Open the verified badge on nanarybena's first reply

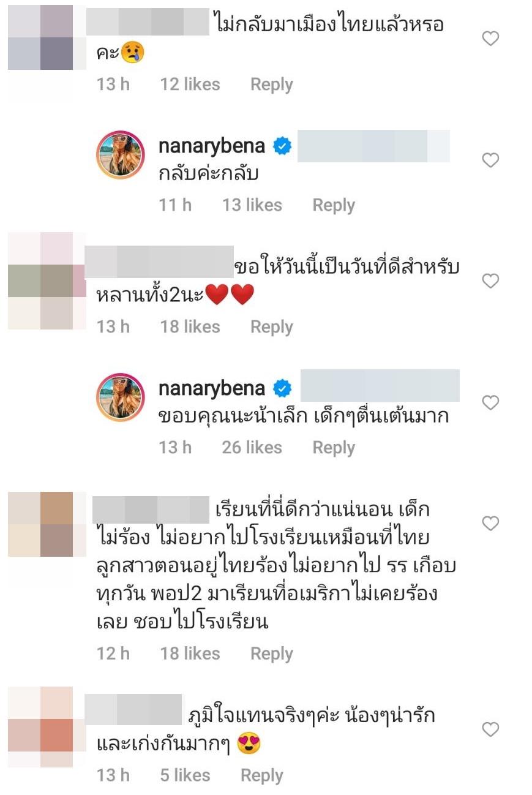point(282,146)
